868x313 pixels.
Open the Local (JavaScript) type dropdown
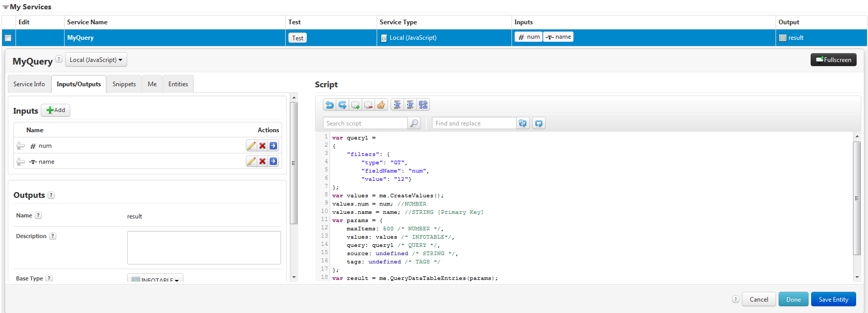click(96, 60)
